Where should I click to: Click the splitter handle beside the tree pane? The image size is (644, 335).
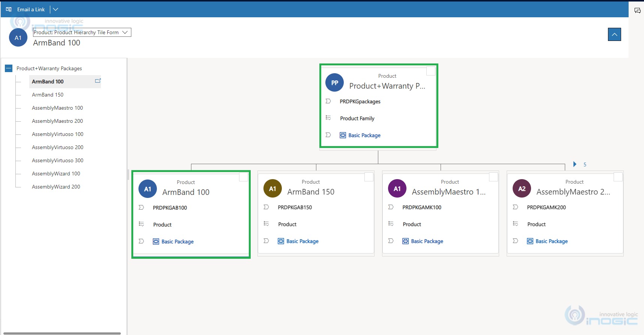point(128,175)
